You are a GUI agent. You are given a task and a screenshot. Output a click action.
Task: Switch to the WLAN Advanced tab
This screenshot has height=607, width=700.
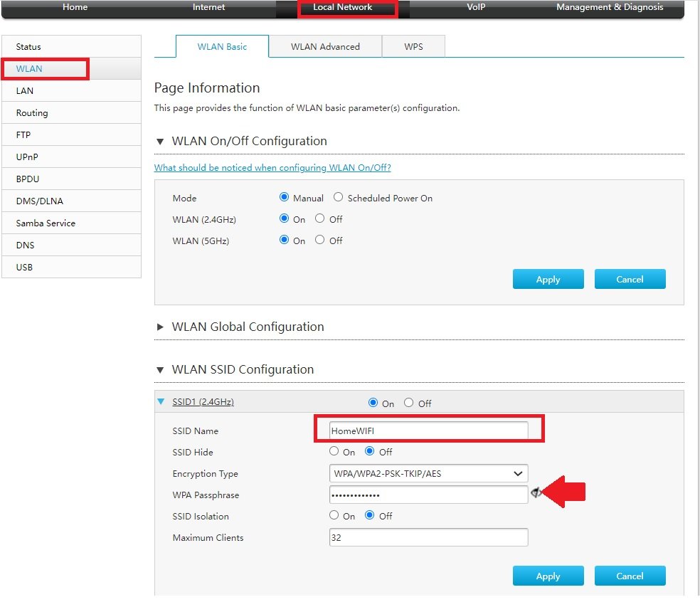pyautogui.click(x=325, y=47)
